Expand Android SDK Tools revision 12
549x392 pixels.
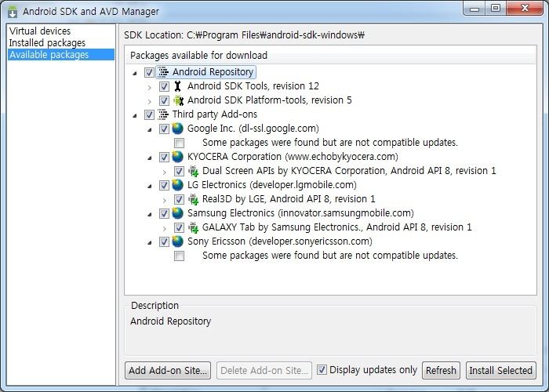pos(150,87)
